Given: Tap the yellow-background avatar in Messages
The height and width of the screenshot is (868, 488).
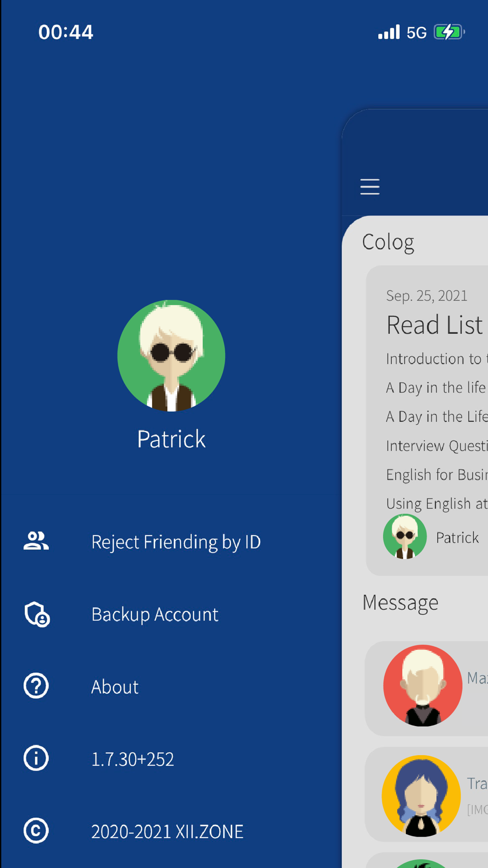Looking at the screenshot, I should tap(421, 795).
